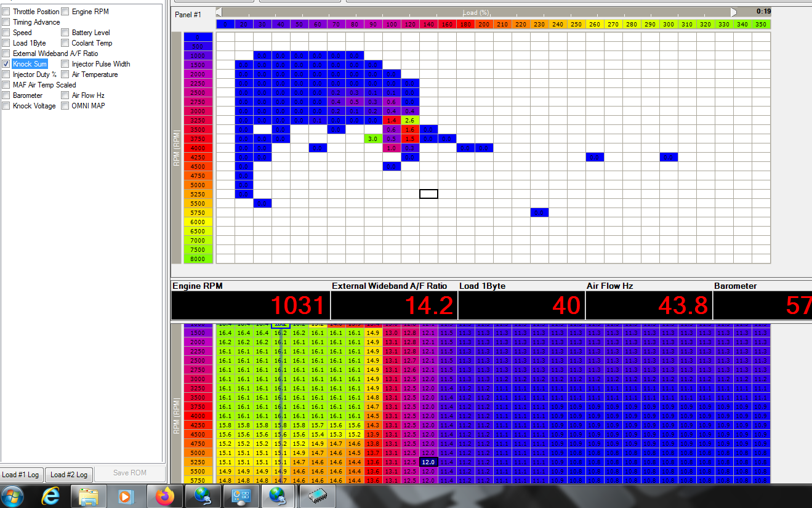Select the 2.6 knock cell in Panel #1
The image size is (812, 508).
pyautogui.click(x=410, y=120)
